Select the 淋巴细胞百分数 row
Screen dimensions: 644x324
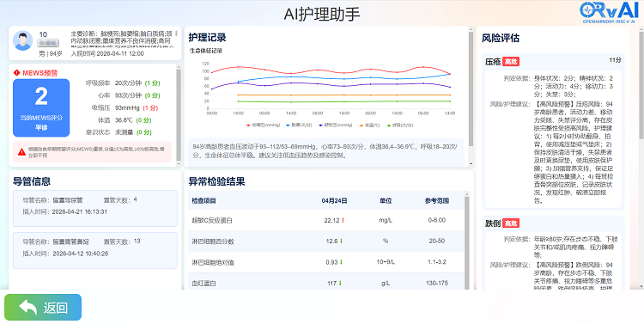point(326,241)
